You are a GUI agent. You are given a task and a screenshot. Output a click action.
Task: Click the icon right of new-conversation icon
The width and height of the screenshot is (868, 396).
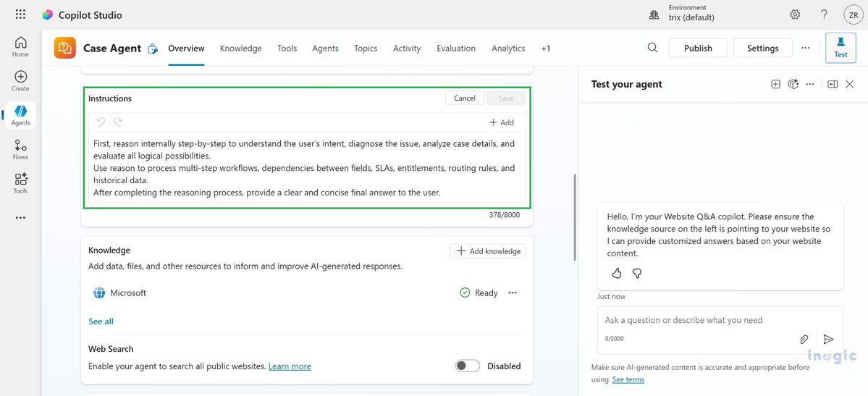(793, 84)
